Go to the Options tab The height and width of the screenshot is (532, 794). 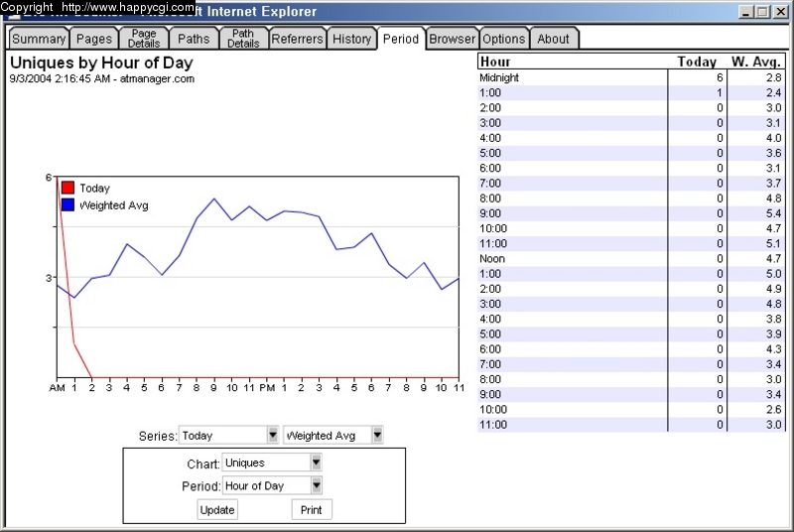click(504, 39)
